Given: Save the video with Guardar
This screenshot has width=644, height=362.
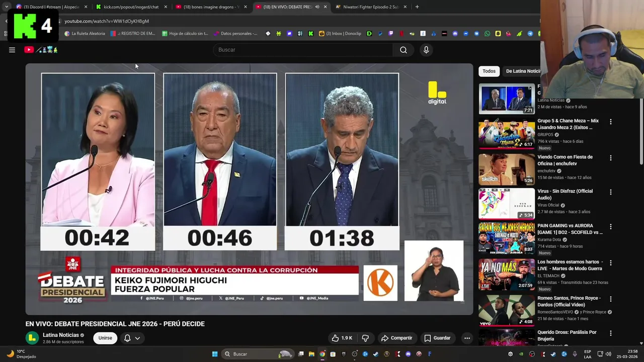Looking at the screenshot, I should click(437, 338).
